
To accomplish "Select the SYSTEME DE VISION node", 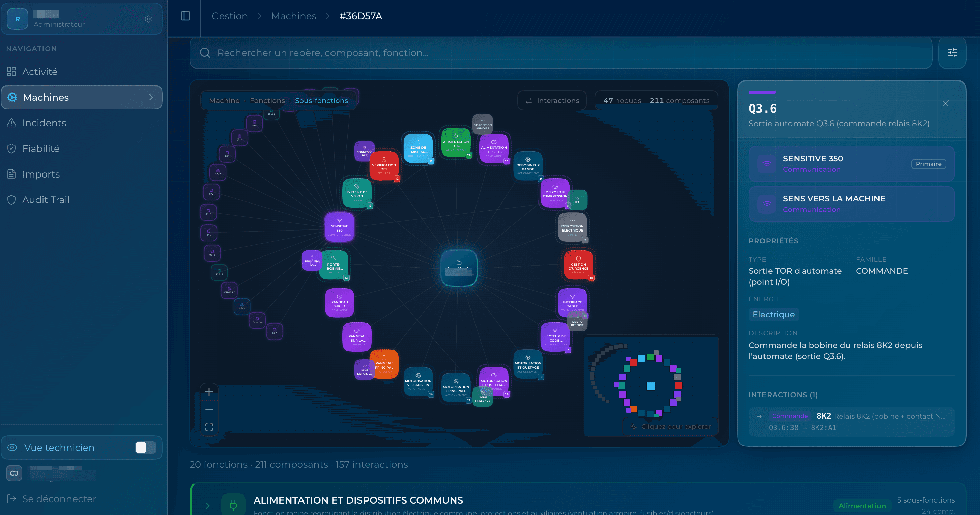I will [357, 193].
